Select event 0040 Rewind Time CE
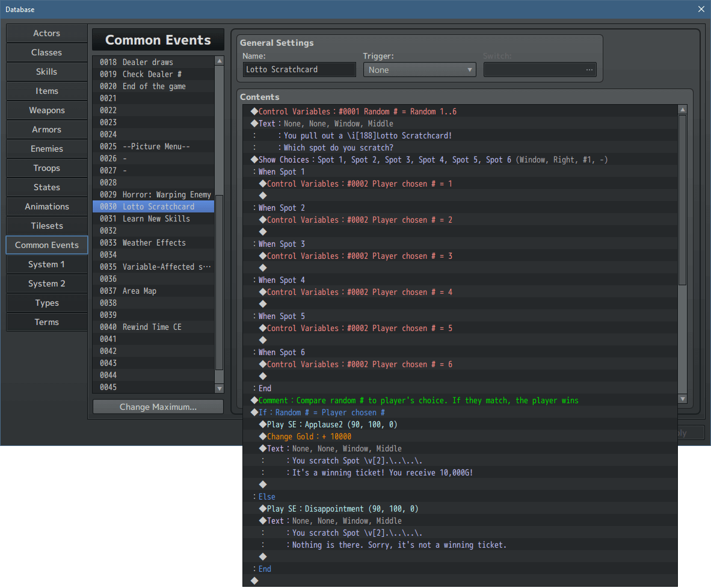Viewport: 711px width, 588px height. point(153,327)
